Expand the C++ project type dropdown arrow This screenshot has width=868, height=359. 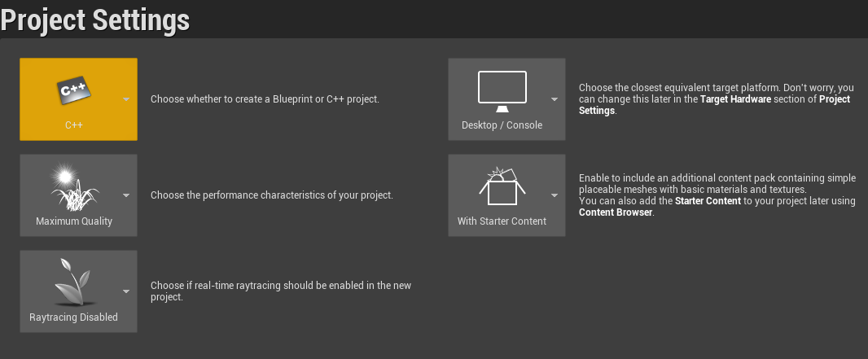(x=126, y=99)
